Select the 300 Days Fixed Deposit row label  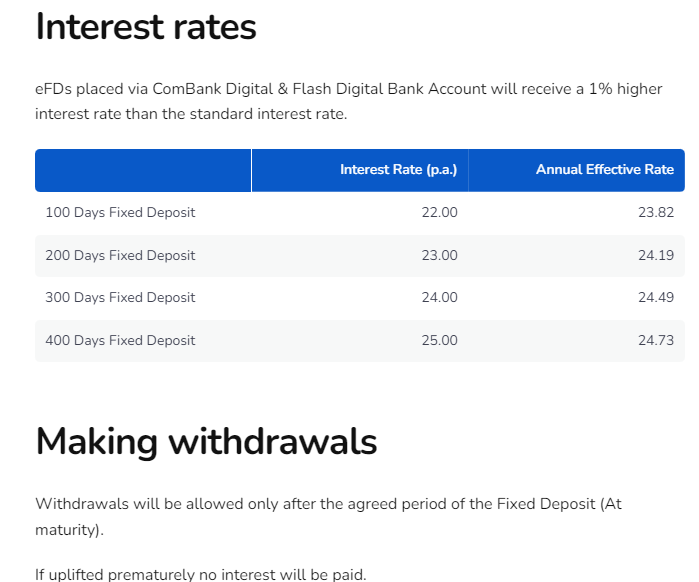point(120,297)
